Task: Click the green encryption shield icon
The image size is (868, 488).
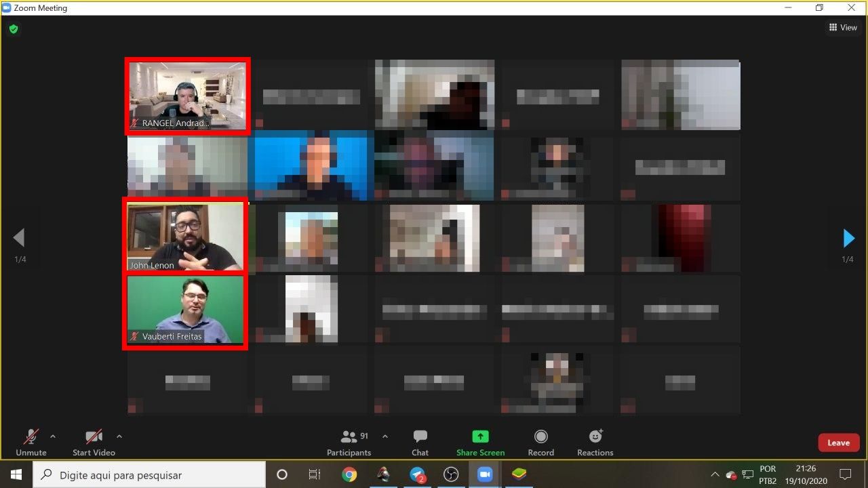Action: coord(13,29)
